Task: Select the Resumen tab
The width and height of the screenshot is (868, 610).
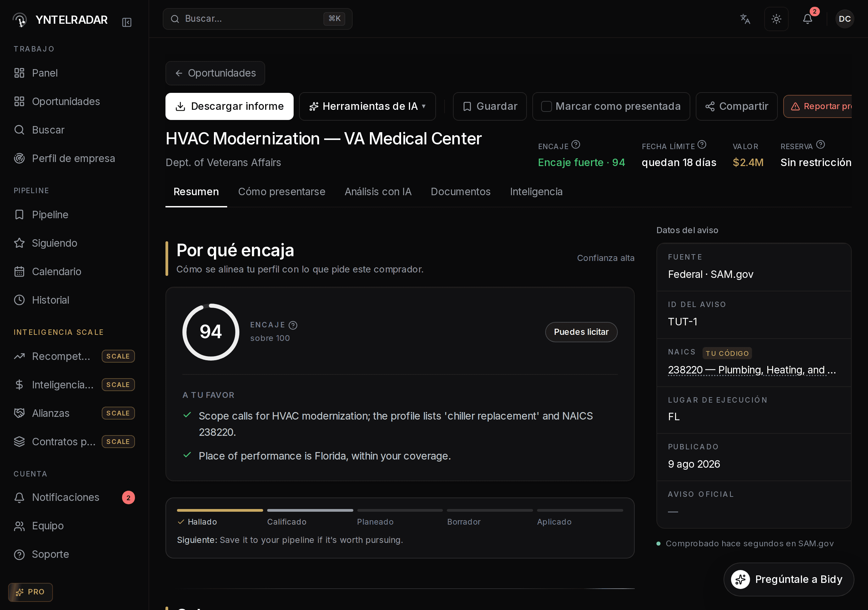Action: (x=196, y=191)
